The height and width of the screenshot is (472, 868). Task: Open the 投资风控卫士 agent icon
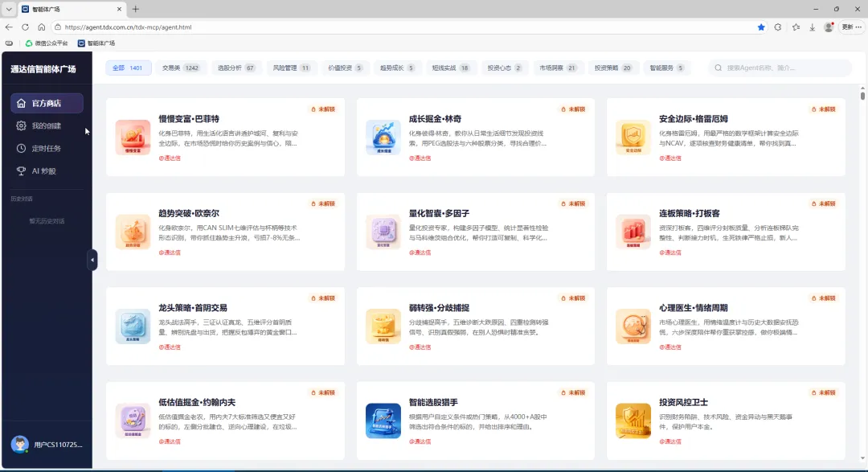coord(633,421)
